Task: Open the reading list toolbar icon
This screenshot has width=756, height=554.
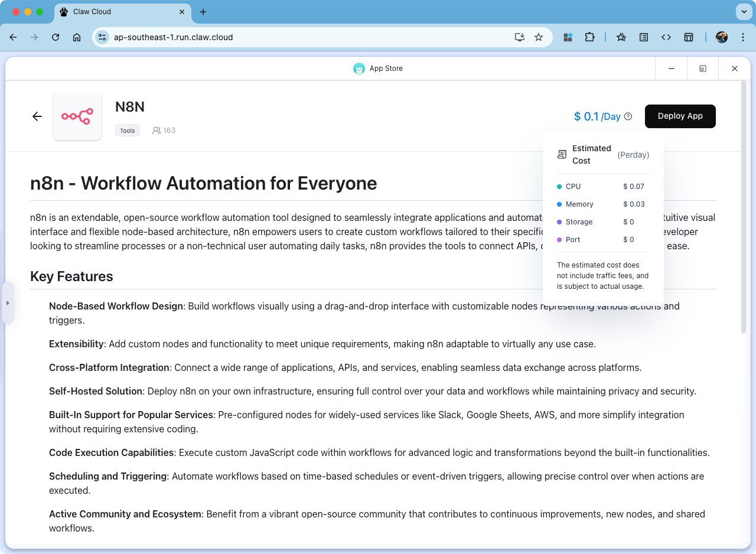Action: 644,37
